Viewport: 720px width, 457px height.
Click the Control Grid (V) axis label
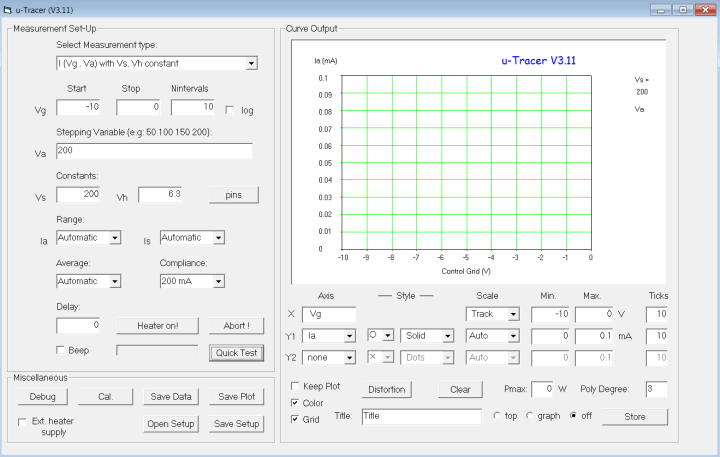point(466,271)
